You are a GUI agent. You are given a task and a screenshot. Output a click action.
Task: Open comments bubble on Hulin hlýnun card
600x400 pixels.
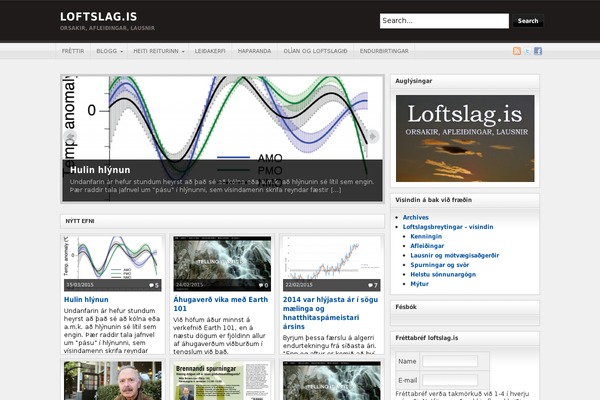coord(154,285)
